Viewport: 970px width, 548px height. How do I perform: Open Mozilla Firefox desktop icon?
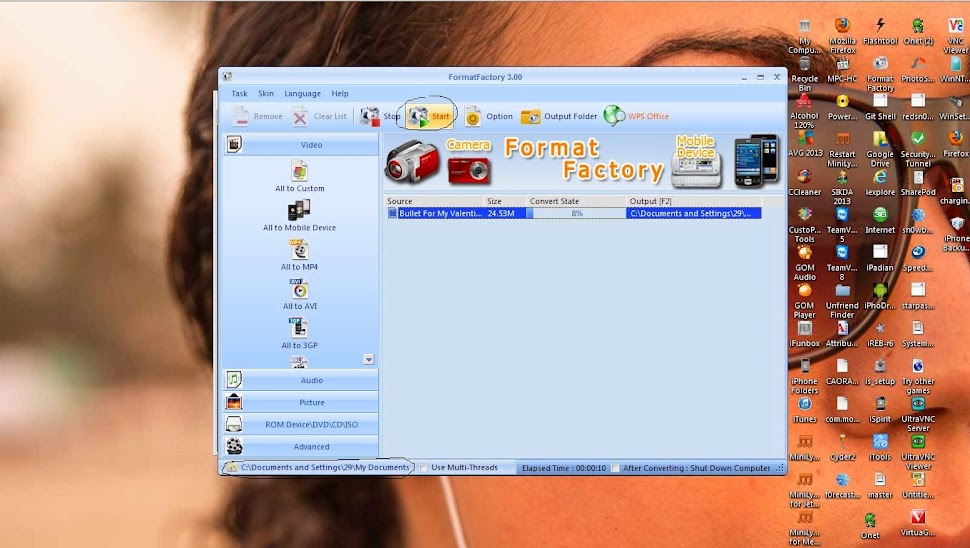pos(842,35)
